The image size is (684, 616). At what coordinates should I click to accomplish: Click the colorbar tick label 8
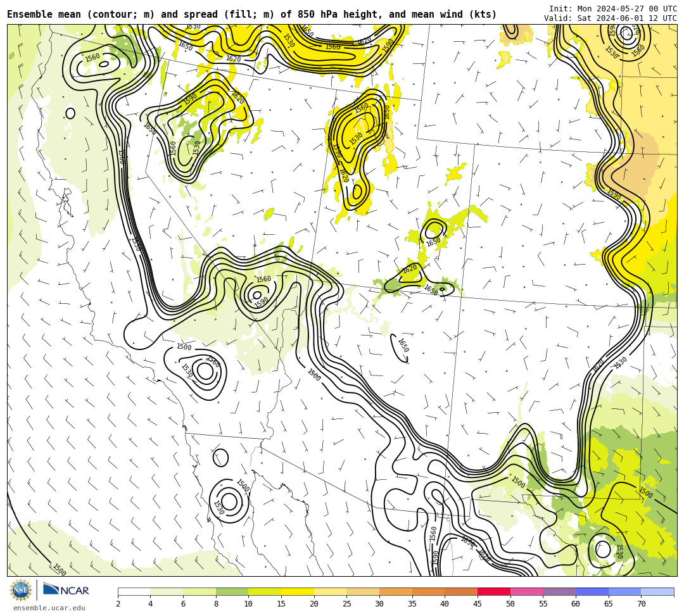click(x=216, y=604)
